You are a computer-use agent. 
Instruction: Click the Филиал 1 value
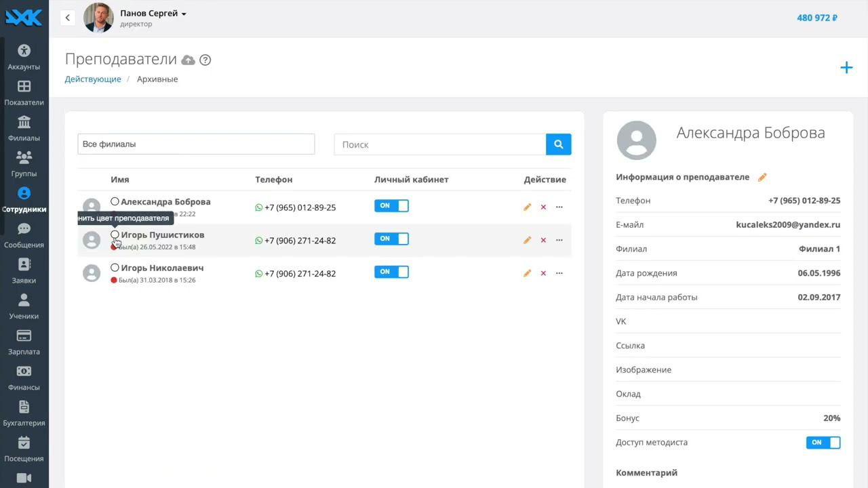[x=820, y=249]
